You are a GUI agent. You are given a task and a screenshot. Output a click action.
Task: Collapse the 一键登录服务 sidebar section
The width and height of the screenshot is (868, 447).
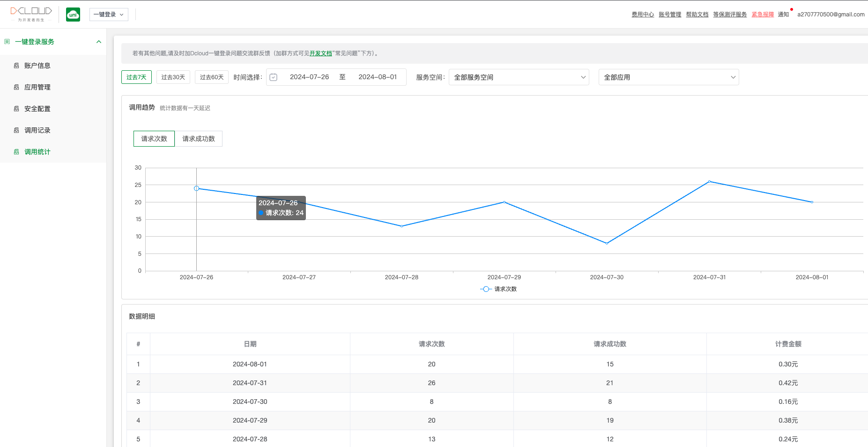[x=99, y=42]
